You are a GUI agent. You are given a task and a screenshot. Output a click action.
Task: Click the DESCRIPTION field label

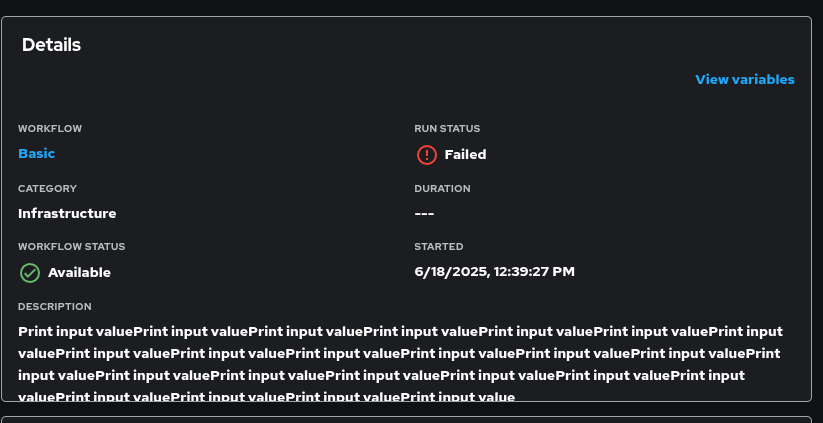tap(55, 306)
